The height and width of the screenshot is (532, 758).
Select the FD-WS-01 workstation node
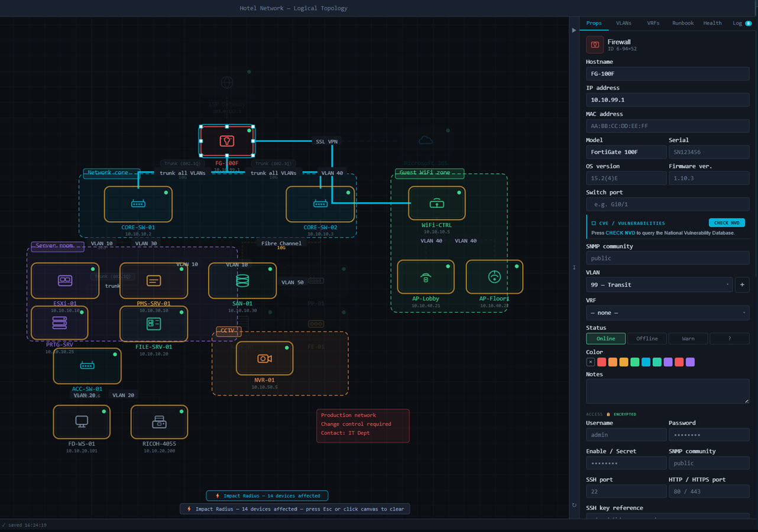82,422
